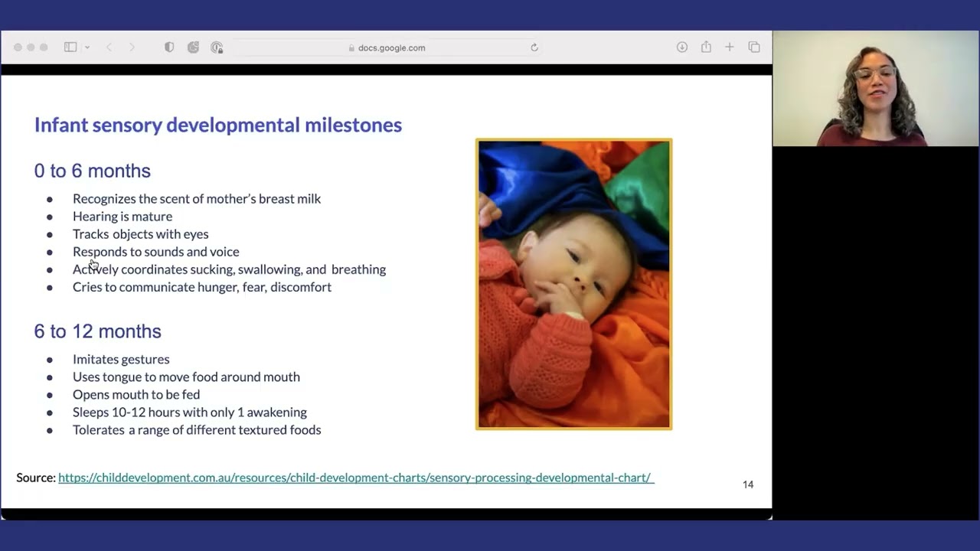The image size is (980, 551).
Task: Click 'Opens mouth to be fed' bullet
Action: point(136,395)
